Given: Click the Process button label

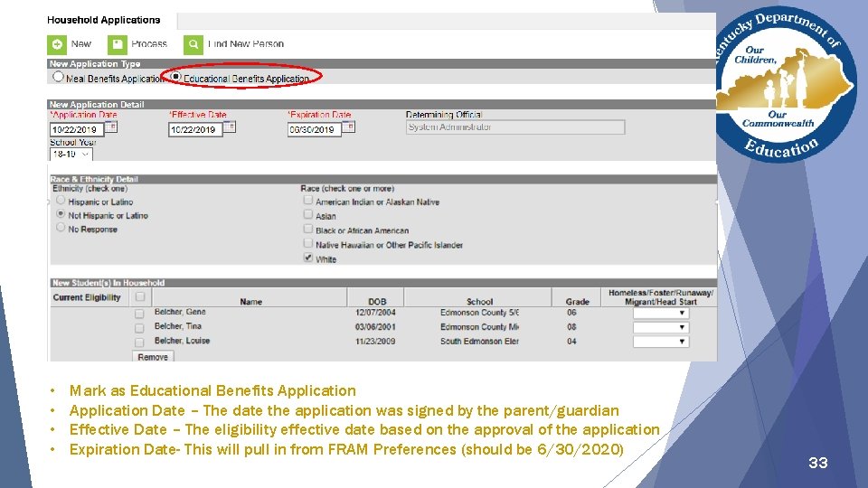Looking at the screenshot, I should pos(149,43).
